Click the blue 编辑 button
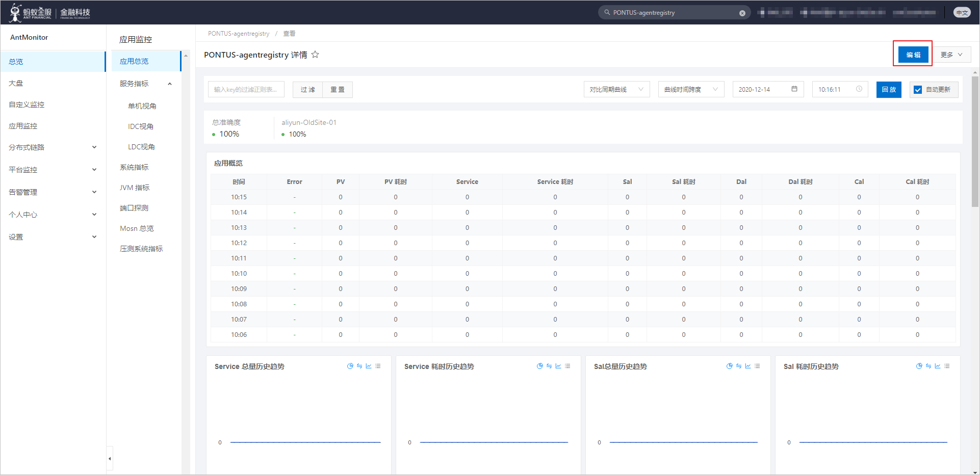Screen dimensions: 980x475 coord(913,55)
